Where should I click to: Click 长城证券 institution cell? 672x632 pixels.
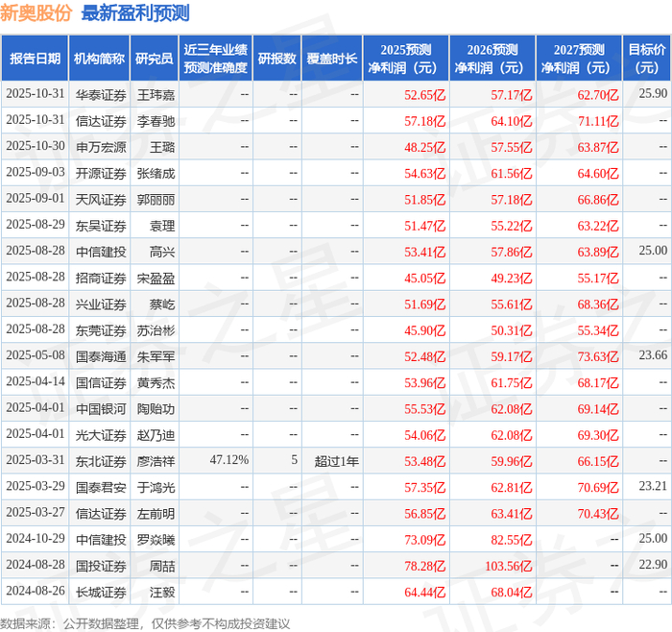[x=101, y=592]
